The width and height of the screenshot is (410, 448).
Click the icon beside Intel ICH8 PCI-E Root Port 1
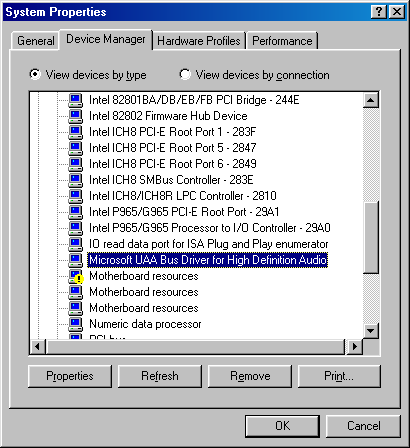[x=75, y=132]
